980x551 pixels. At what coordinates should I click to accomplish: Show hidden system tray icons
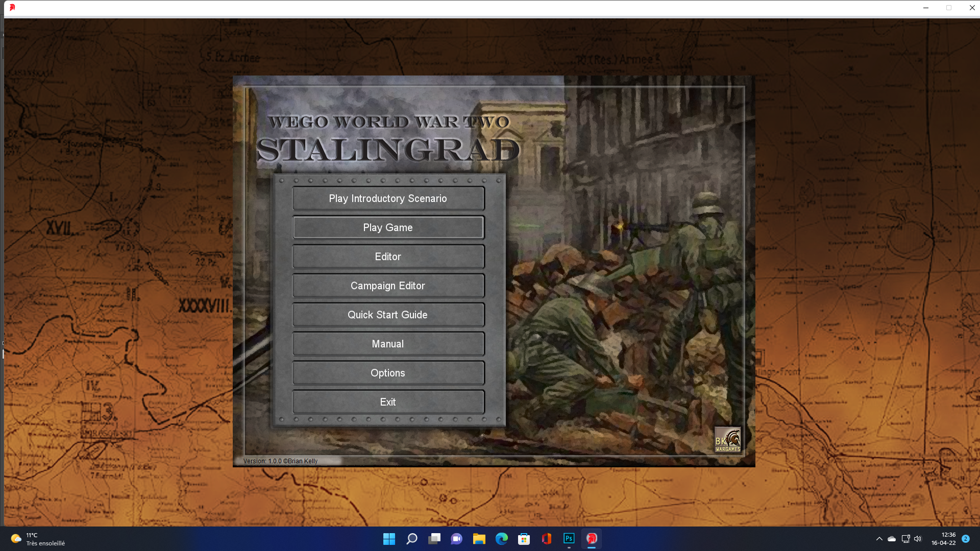pyautogui.click(x=879, y=539)
